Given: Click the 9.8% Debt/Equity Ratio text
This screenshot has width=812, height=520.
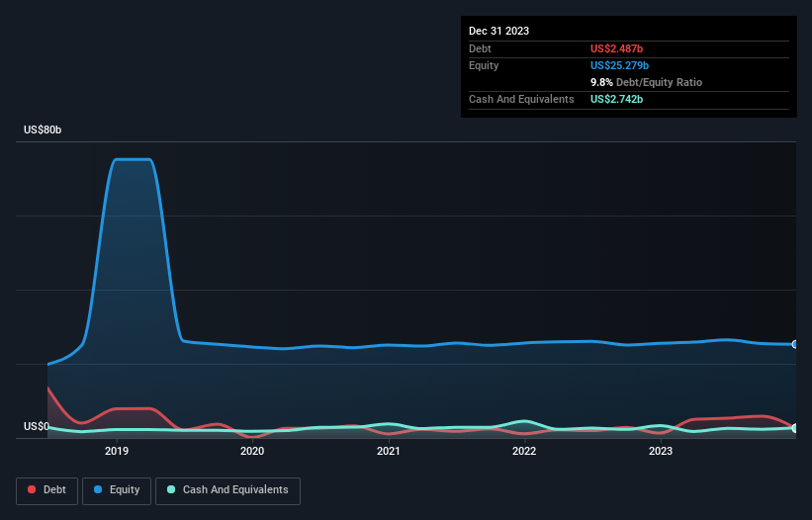Looking at the screenshot, I should [x=646, y=82].
